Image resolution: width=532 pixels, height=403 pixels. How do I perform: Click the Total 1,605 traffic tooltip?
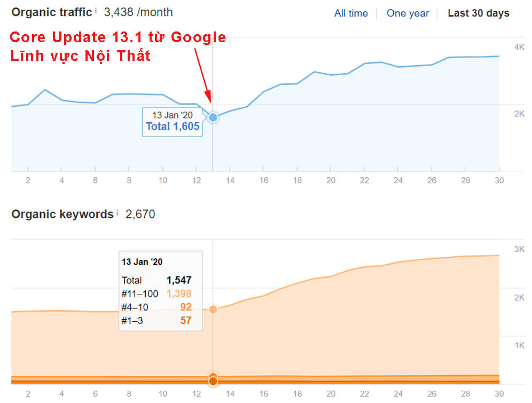tap(172, 122)
